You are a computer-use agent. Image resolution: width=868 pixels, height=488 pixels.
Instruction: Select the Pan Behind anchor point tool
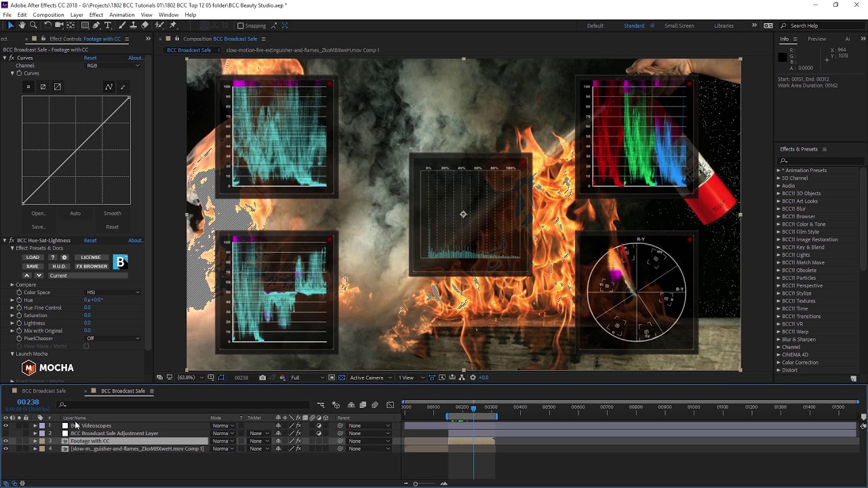coord(71,25)
